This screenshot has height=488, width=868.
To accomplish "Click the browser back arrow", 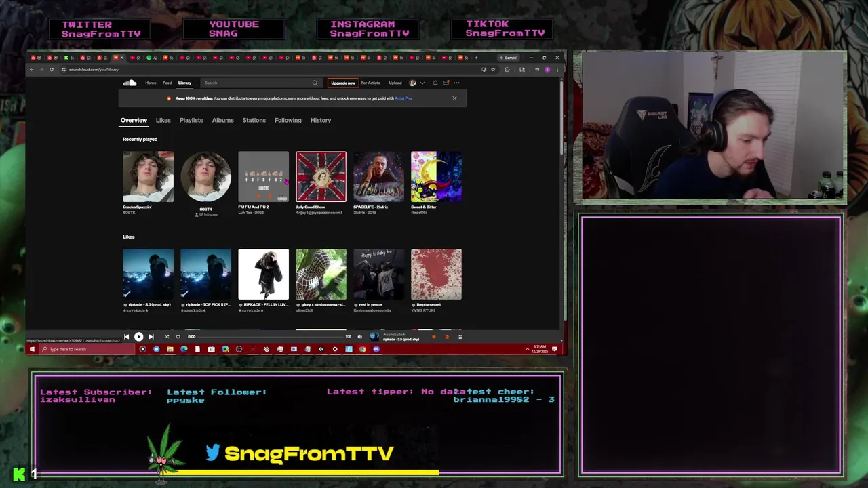I will (31, 70).
